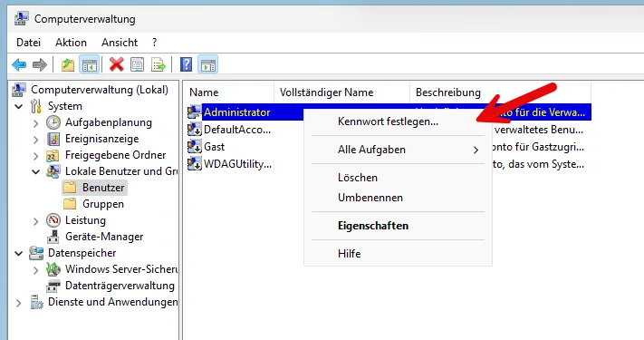Click the Gruppen folder icon
Image resolution: width=644 pixels, height=340 pixels.
70,204
